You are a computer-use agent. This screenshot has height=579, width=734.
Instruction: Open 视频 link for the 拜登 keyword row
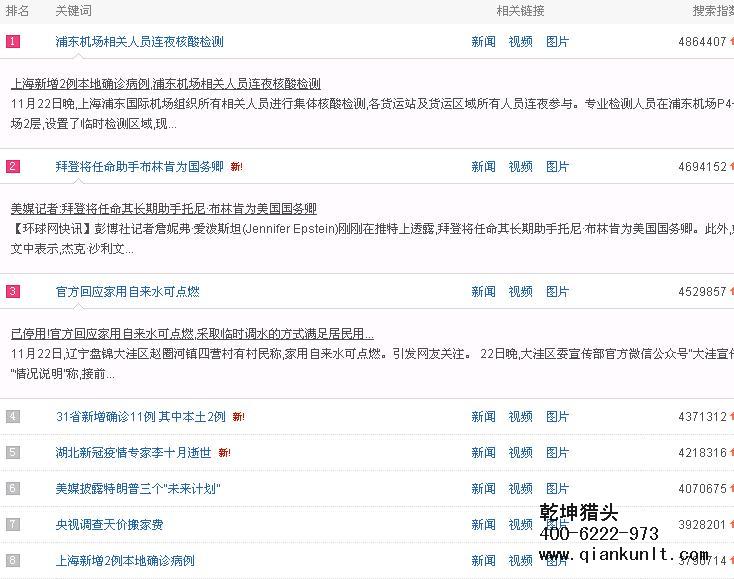(x=520, y=167)
